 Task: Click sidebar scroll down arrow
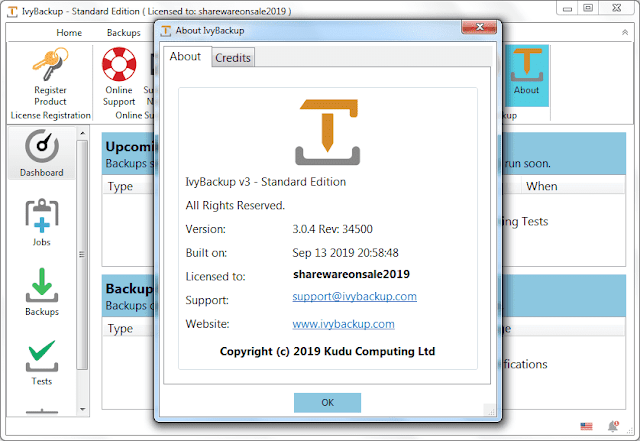82,409
